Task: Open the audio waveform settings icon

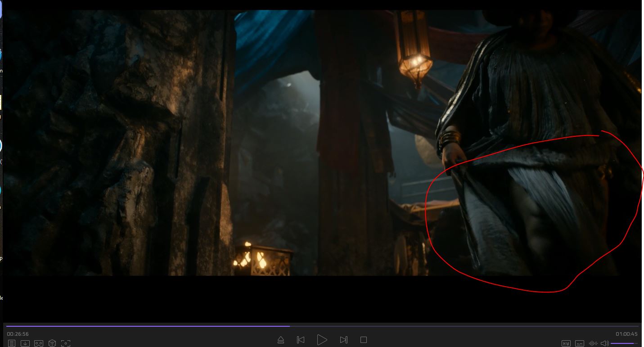Action: [593, 343]
